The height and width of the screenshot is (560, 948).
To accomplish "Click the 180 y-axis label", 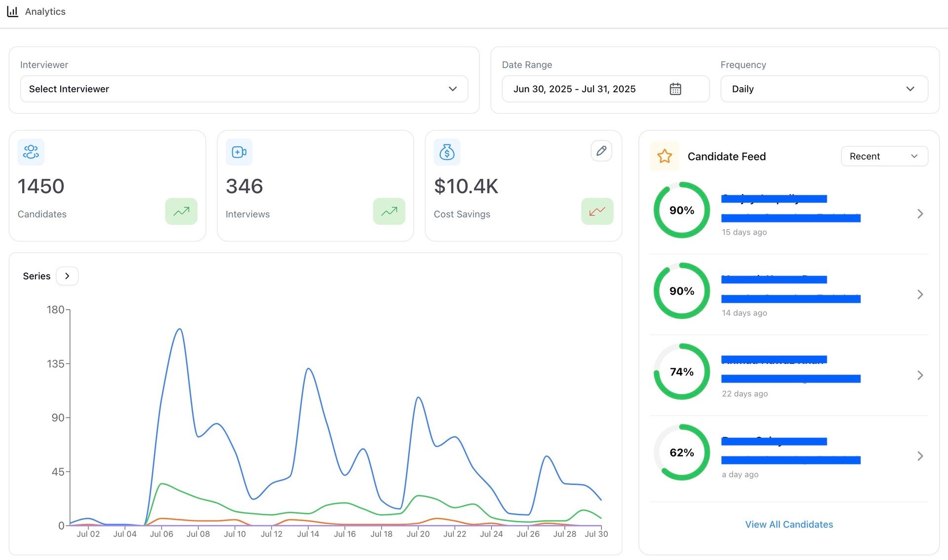I will pyautogui.click(x=55, y=310).
